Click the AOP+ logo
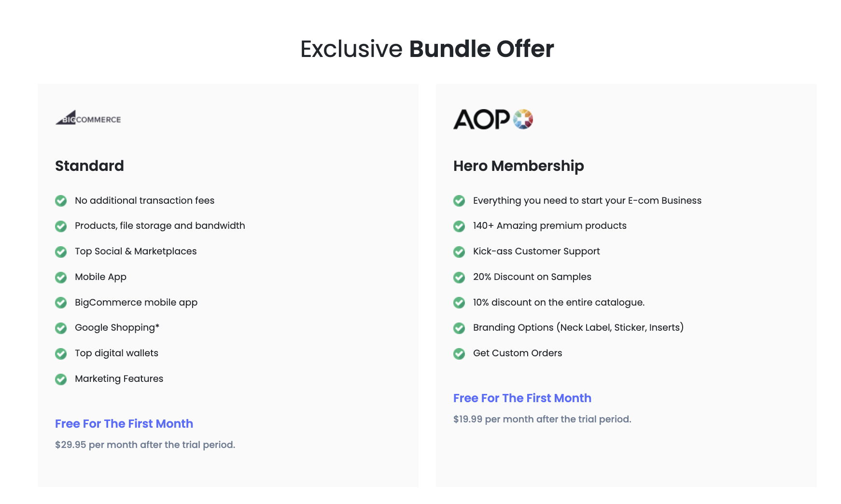The width and height of the screenshot is (841, 504). point(493,119)
